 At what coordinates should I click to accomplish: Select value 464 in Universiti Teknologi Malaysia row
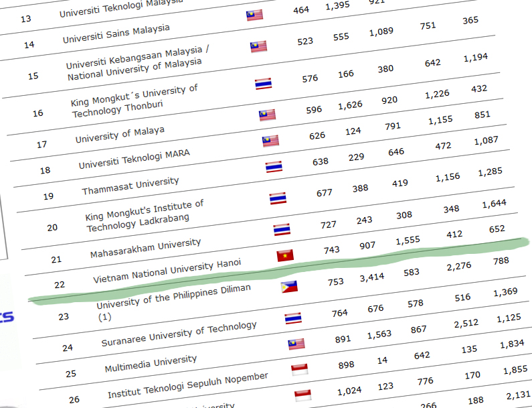(301, 10)
